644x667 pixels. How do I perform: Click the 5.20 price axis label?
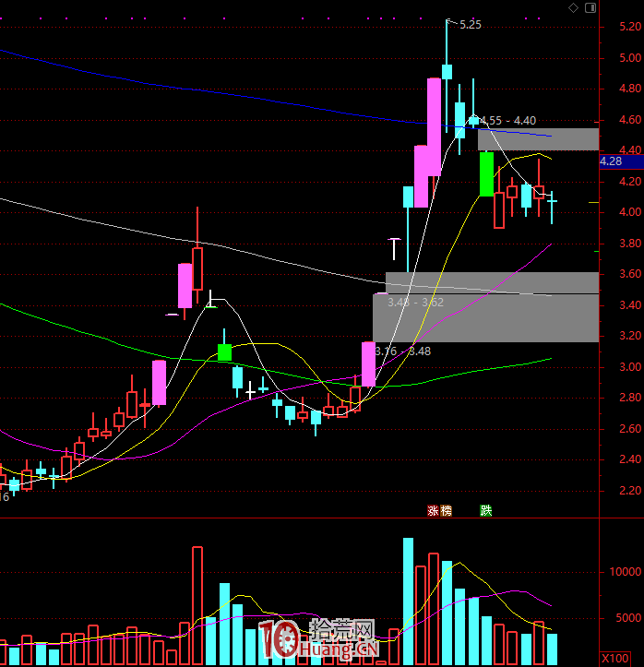coord(630,27)
